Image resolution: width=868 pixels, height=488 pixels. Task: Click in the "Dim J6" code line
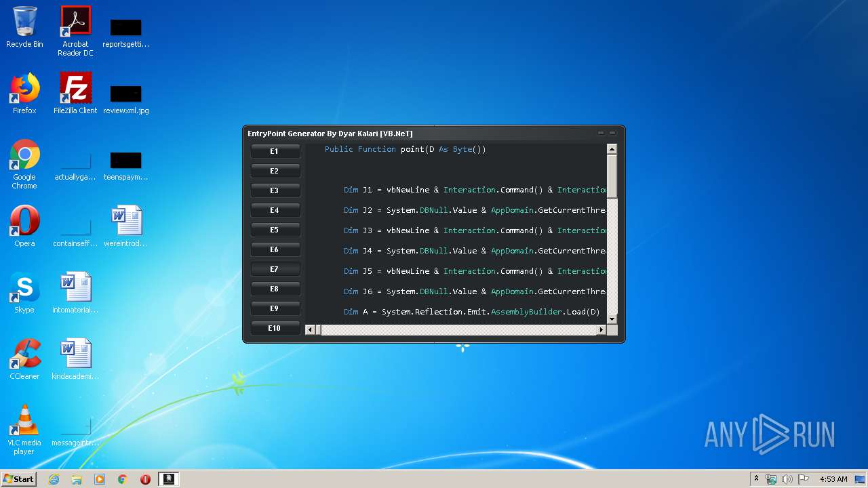coord(475,291)
